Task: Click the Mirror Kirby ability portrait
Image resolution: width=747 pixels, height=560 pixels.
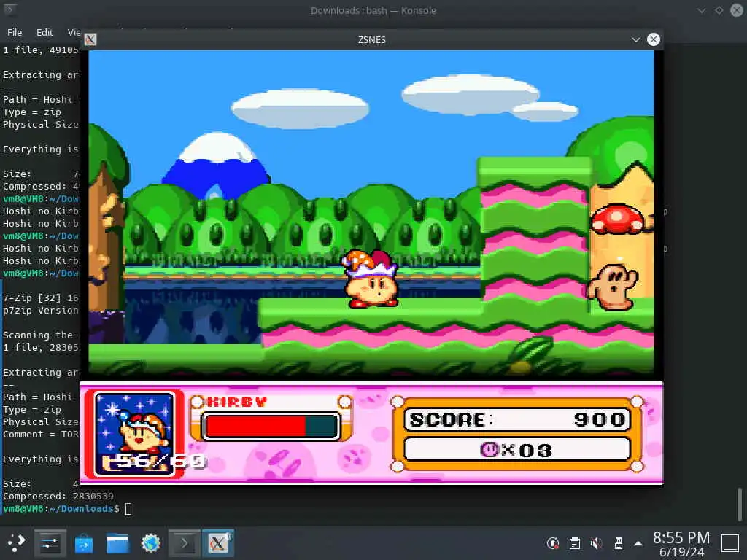Action: click(x=134, y=434)
